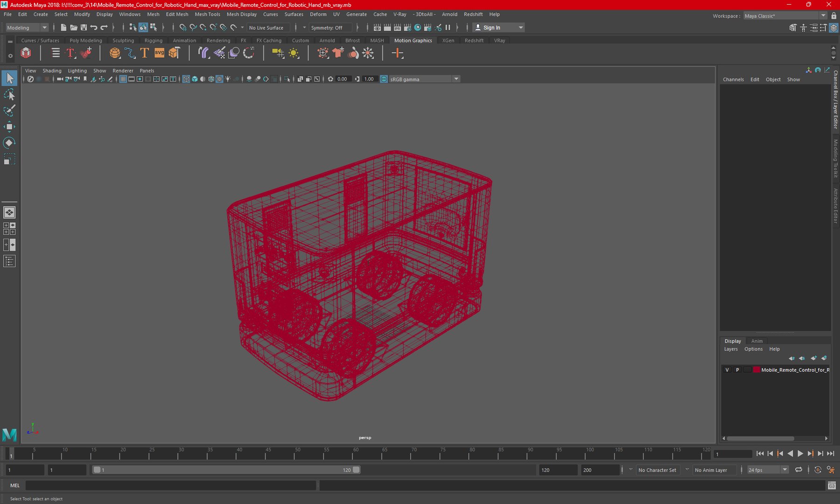
Task: Toggle the loop playback button
Action: click(x=798, y=470)
